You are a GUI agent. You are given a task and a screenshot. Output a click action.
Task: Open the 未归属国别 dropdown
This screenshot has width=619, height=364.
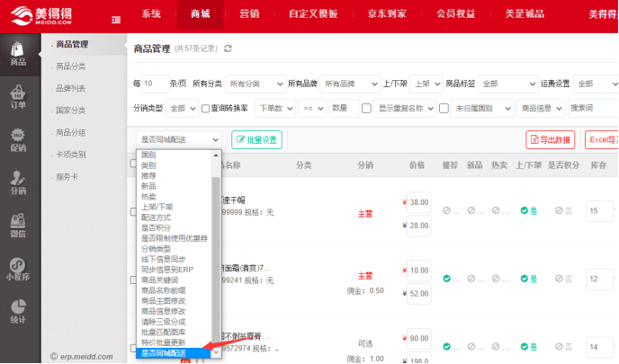pyautogui.click(x=481, y=109)
